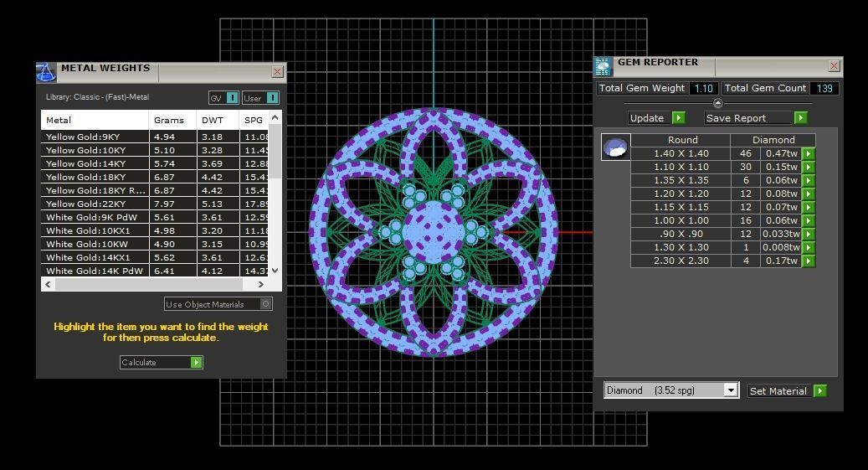
Task: Select the White Gold:10KX1 row
Action: (x=155, y=230)
